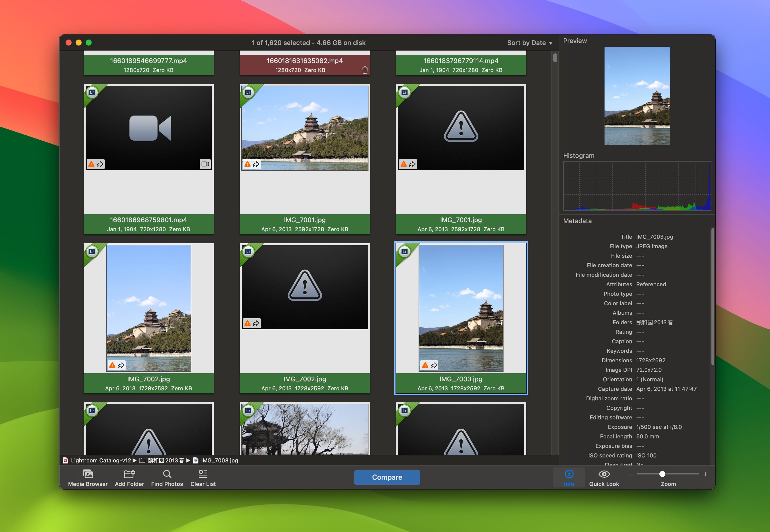770x532 pixels.
Task: Click Lightroom badge on first IMG_7002.jpg thumbnail
Action: [92, 252]
